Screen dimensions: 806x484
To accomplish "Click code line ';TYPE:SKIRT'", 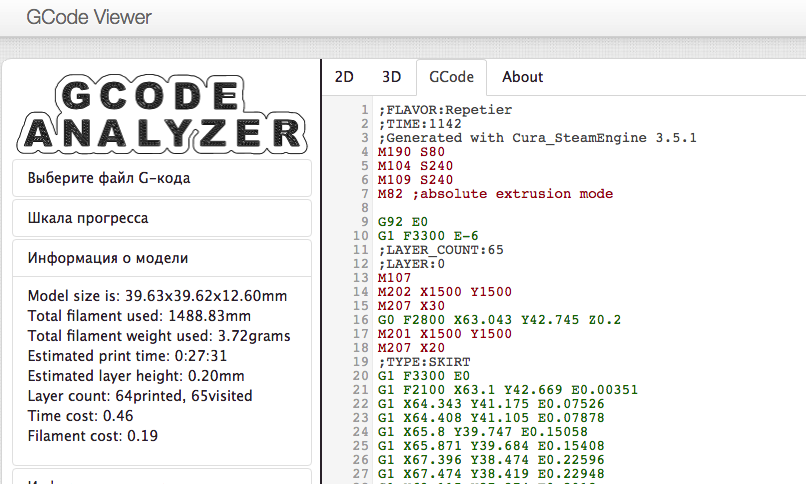I will tap(424, 362).
